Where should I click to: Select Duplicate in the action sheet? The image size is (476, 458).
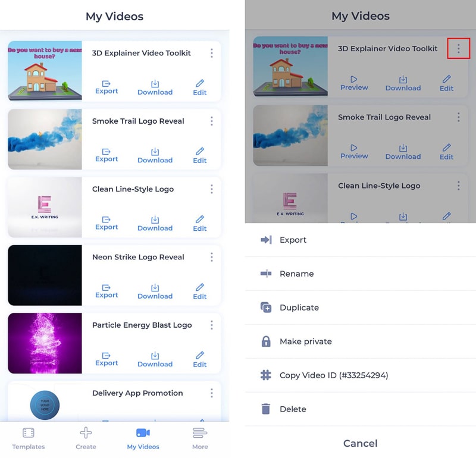[x=299, y=308]
